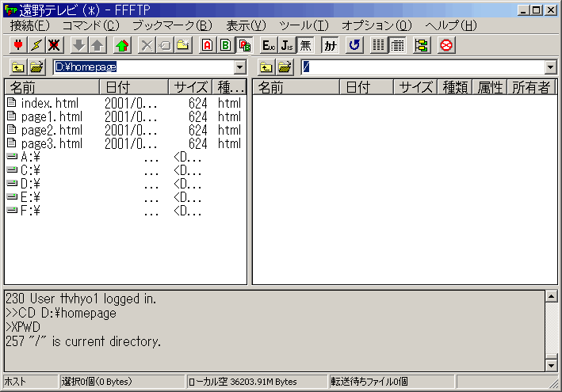
Task: Sort local files by 名前 column header
Action: [x=52, y=87]
